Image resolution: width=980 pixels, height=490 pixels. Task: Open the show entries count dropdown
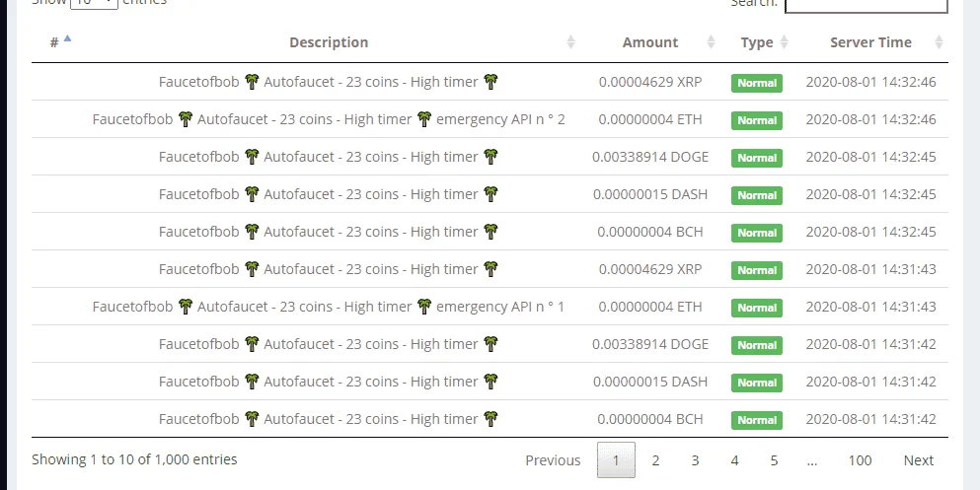(x=95, y=3)
